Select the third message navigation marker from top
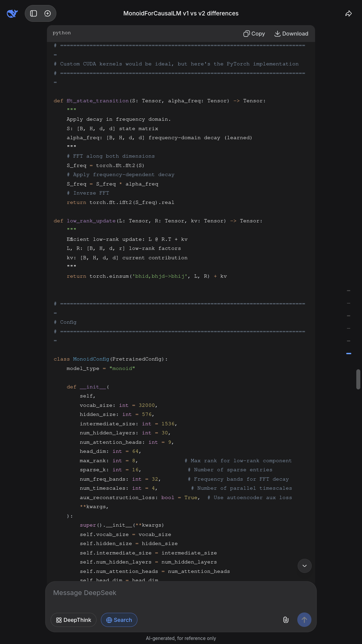The height and width of the screenshot is (644, 362). (x=349, y=316)
